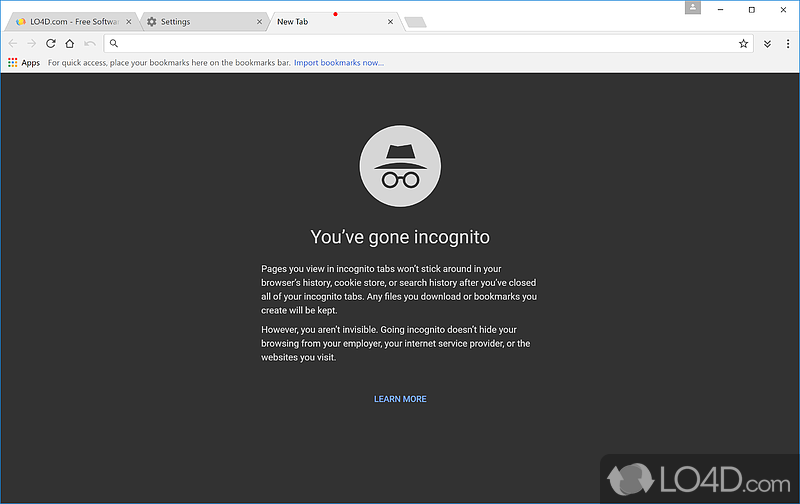Go to the home page
Screen dimensions: 800x504
tap(70, 44)
